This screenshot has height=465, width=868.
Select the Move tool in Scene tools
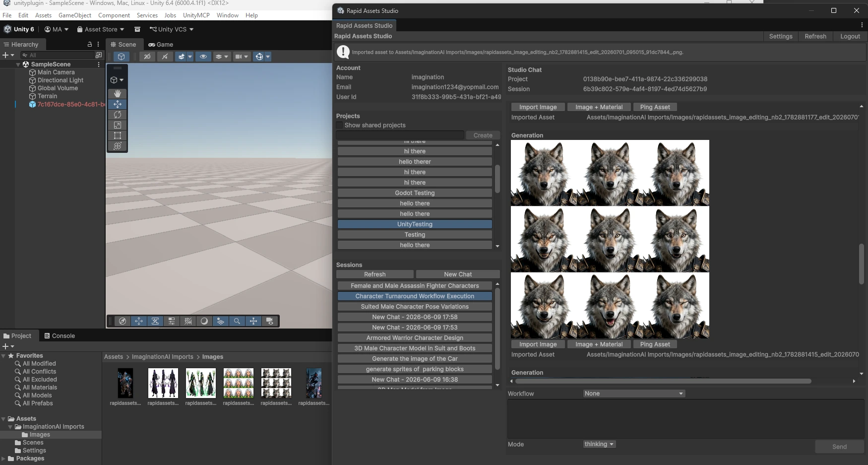pyautogui.click(x=118, y=104)
